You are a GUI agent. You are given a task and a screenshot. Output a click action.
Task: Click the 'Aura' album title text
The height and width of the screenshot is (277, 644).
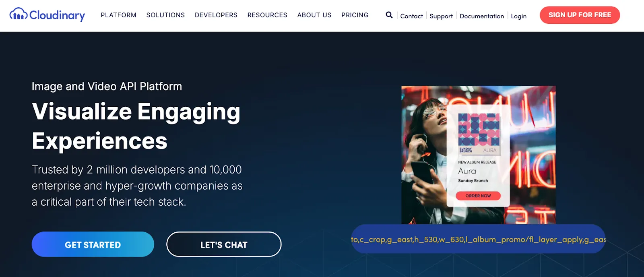coord(467,171)
